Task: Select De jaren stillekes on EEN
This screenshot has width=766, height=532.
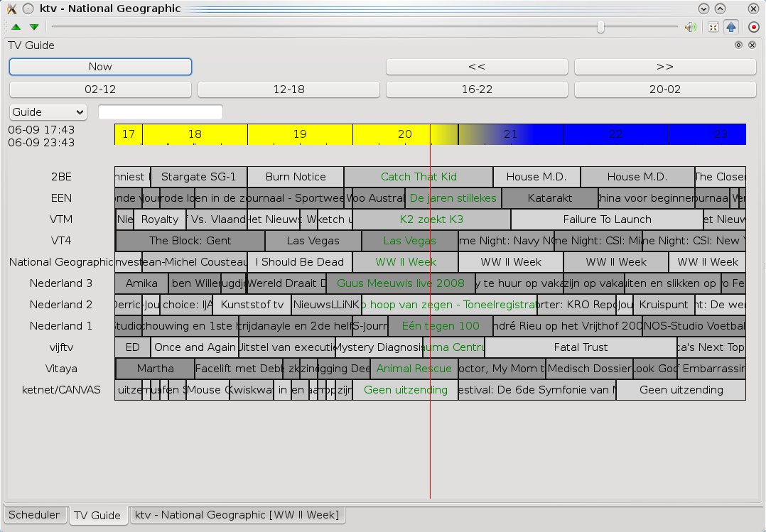Action: pos(453,198)
